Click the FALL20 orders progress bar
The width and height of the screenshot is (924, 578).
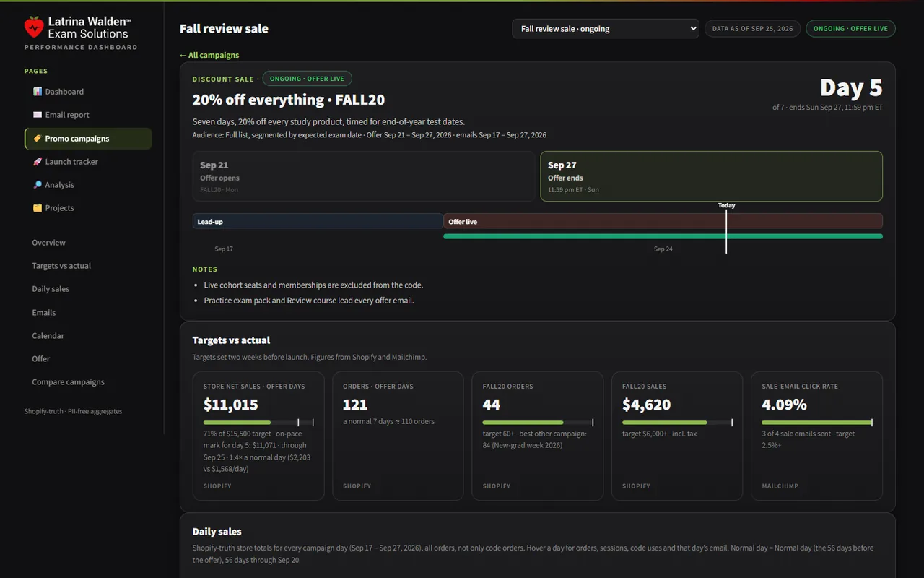(x=538, y=423)
